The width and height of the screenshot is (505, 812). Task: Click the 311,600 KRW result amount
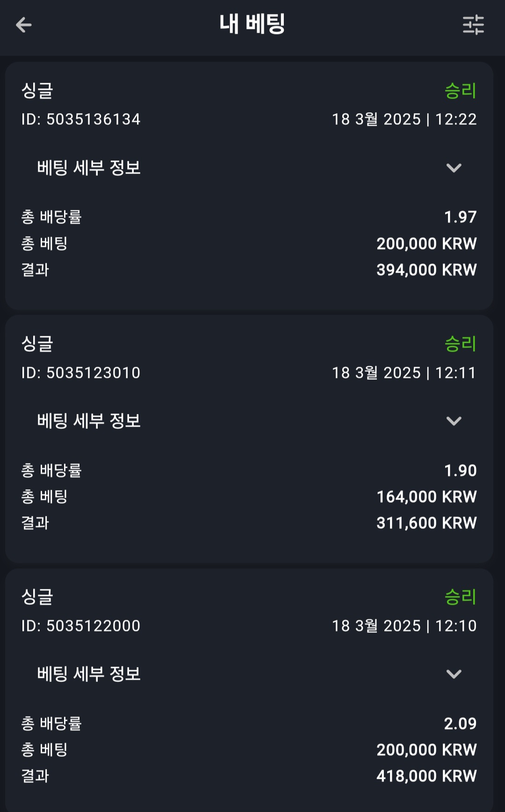pos(426,523)
